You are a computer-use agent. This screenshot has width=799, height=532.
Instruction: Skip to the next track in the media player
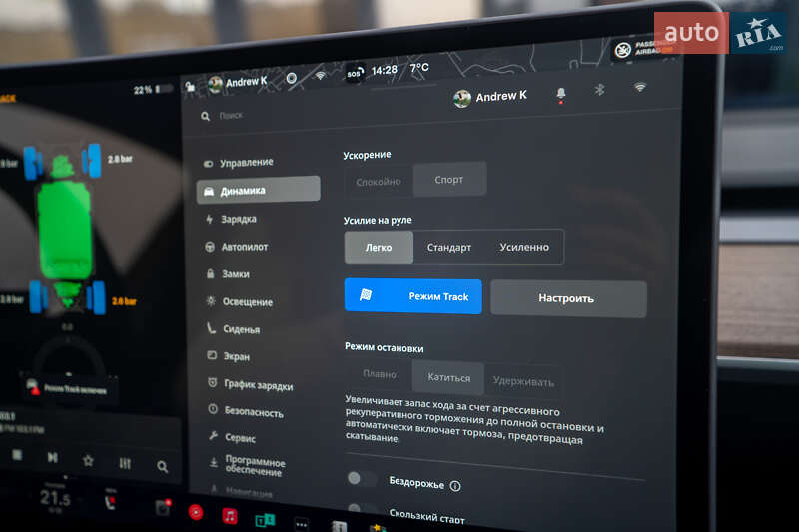[52, 457]
